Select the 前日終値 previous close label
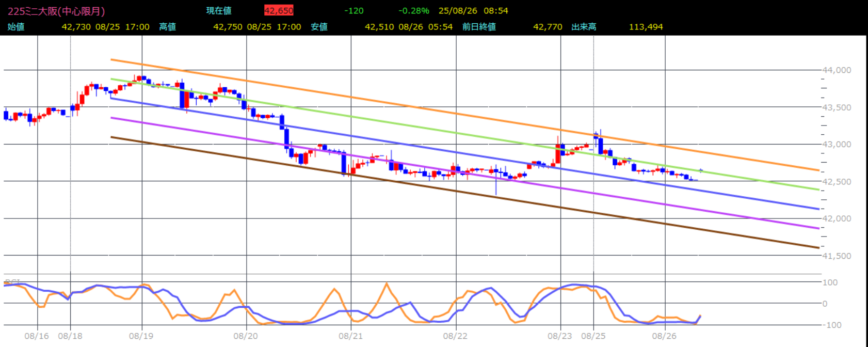Image resolution: width=868 pixels, height=347 pixels. (479, 27)
